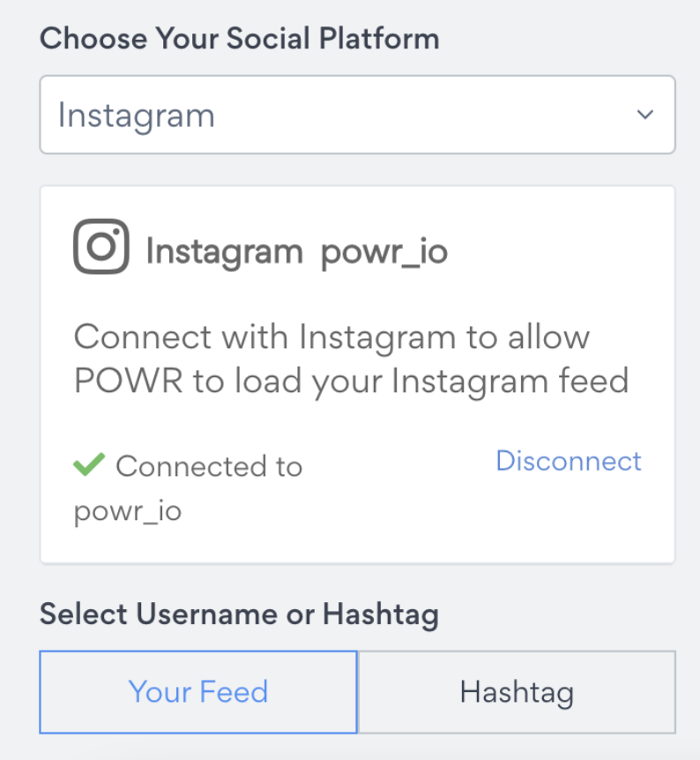Click the Connect with Instagram description text
Viewport: 700px width, 760px height.
click(351, 359)
